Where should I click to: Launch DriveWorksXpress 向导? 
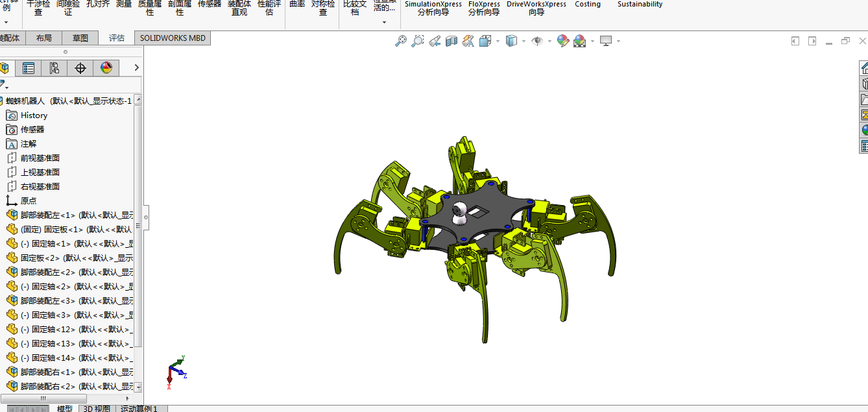[536, 8]
